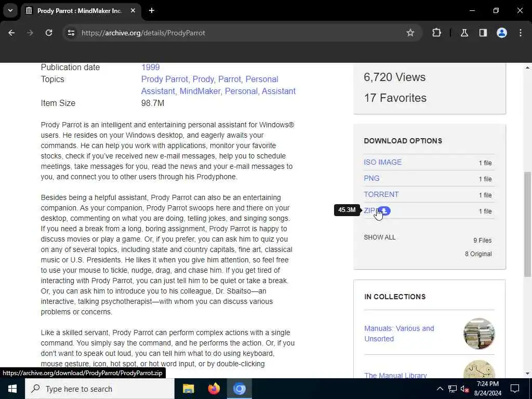Screen dimensions: 532x399
Task: Click the Manuals collection books thumbnail
Action: pos(479,334)
